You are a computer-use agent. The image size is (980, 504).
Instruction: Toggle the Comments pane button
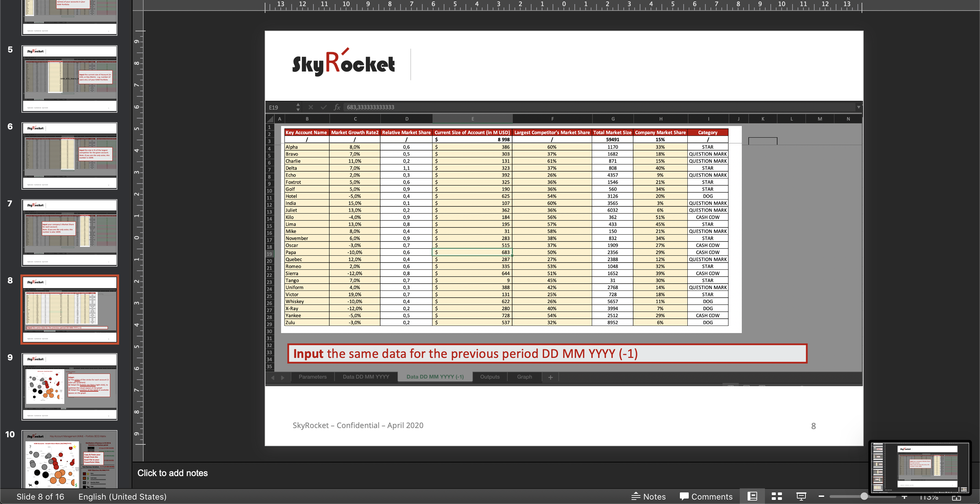706,497
